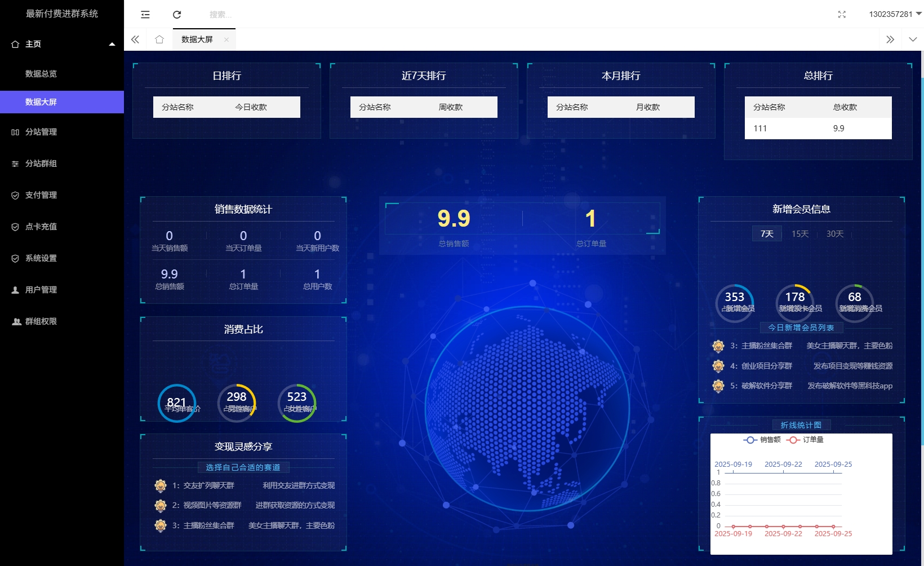Open 数据总览 in the sidebar
The image size is (924, 566).
click(x=41, y=74)
